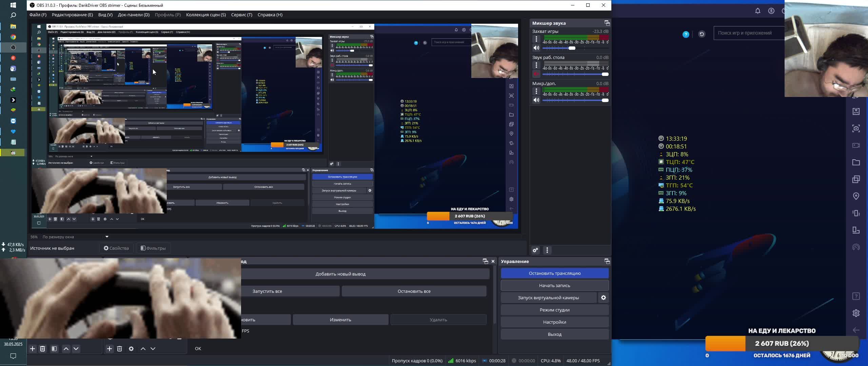Unmute Звук раб. стола channel
Viewport: 868px width, 366px height.
[536, 74]
